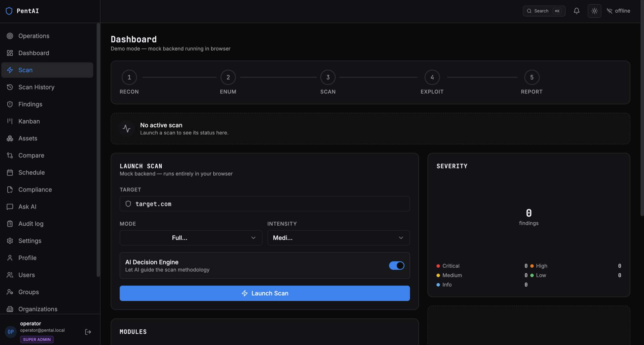This screenshot has width=644, height=345.
Task: Click the Operations target icon
Action: point(10,36)
